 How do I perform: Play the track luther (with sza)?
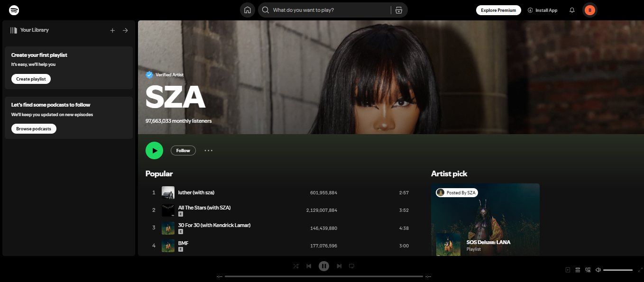pyautogui.click(x=195, y=192)
